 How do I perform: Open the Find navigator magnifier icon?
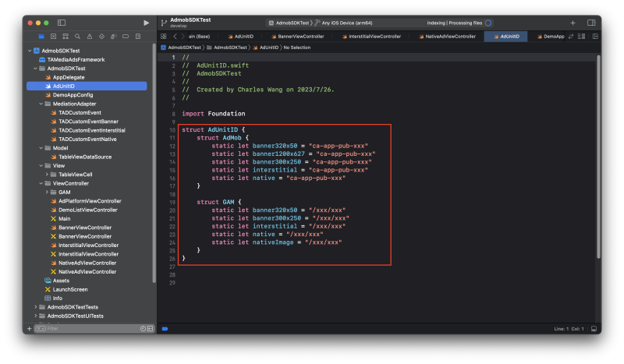(77, 36)
